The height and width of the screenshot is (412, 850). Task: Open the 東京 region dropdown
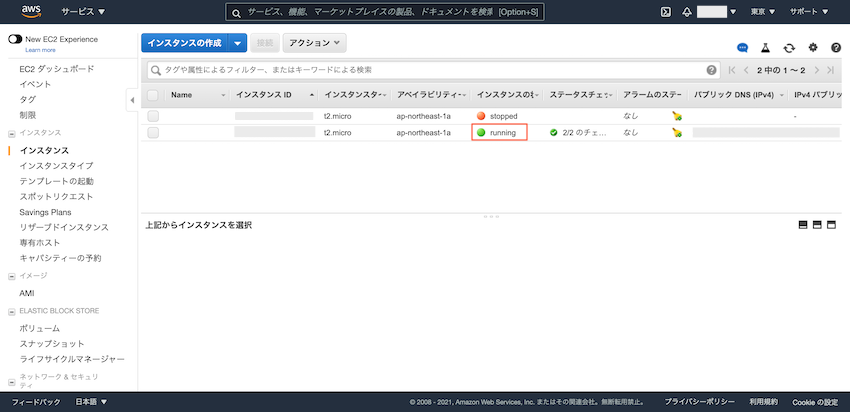(x=763, y=12)
